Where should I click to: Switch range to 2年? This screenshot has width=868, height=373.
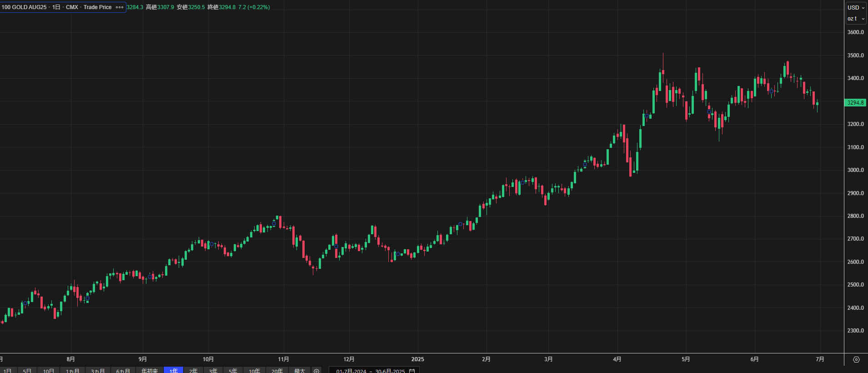point(193,371)
